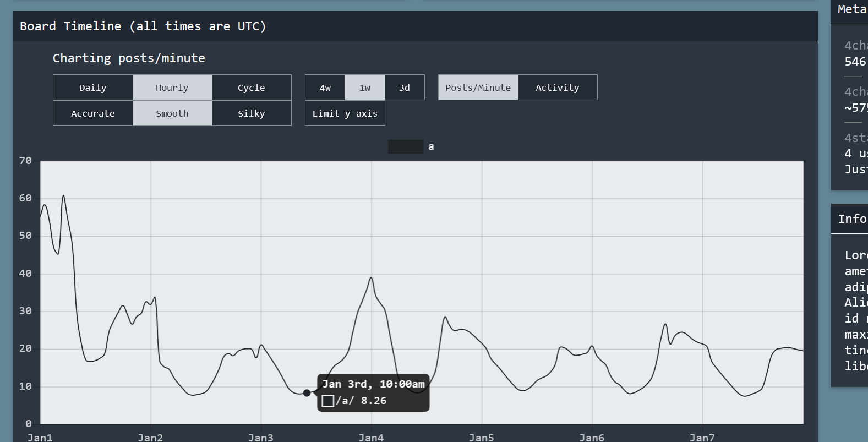Click the 60 y-axis label
Viewport: 868px width, 442px height.
pyautogui.click(x=25, y=198)
